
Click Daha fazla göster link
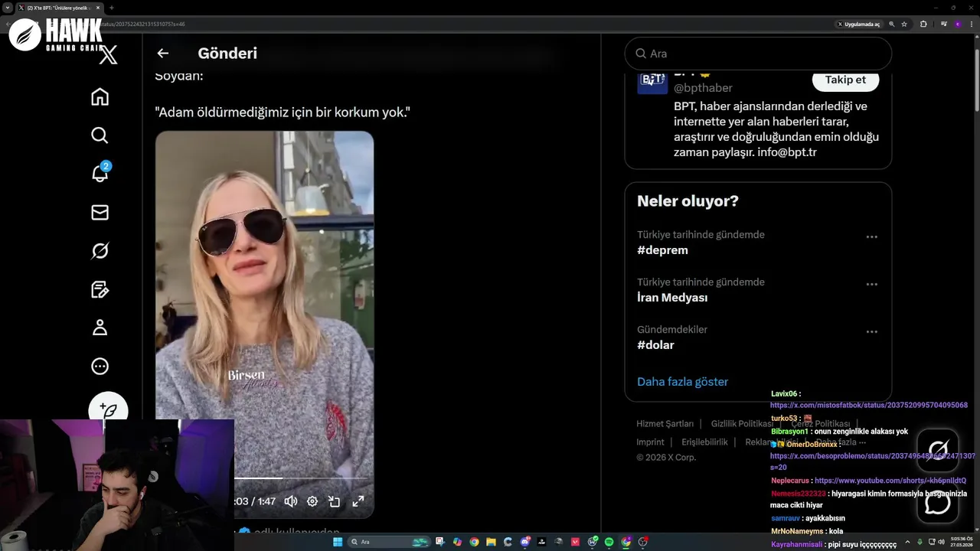click(682, 382)
